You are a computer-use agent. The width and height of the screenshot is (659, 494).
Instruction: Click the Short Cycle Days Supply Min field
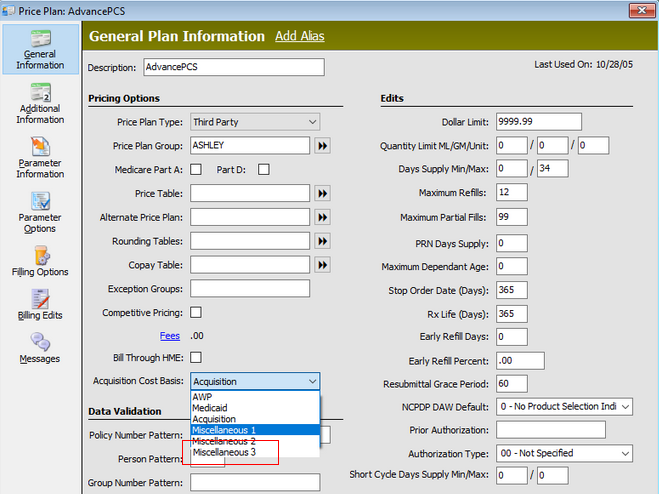pyautogui.click(x=511, y=476)
